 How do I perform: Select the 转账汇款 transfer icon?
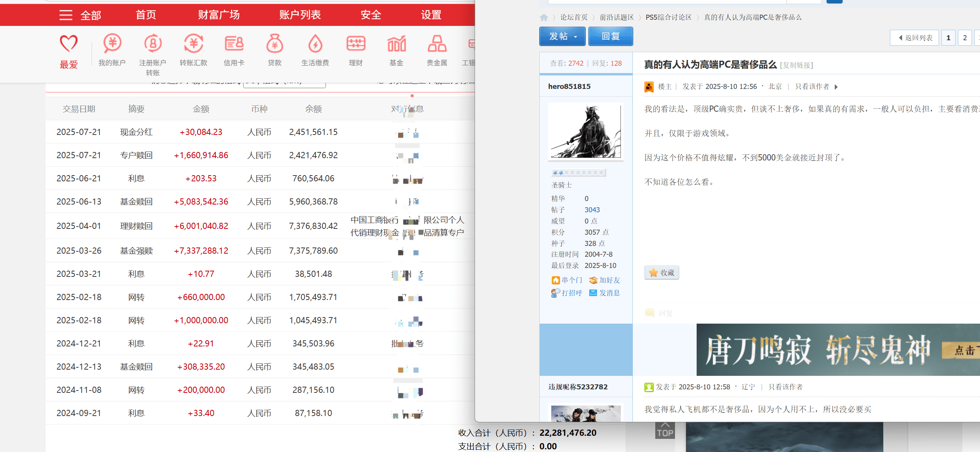tap(193, 44)
